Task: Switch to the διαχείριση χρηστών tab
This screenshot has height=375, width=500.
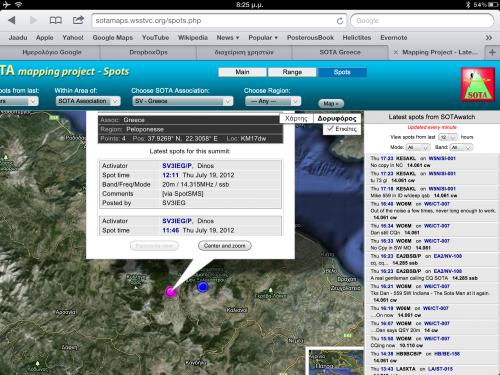Action: click(x=244, y=52)
